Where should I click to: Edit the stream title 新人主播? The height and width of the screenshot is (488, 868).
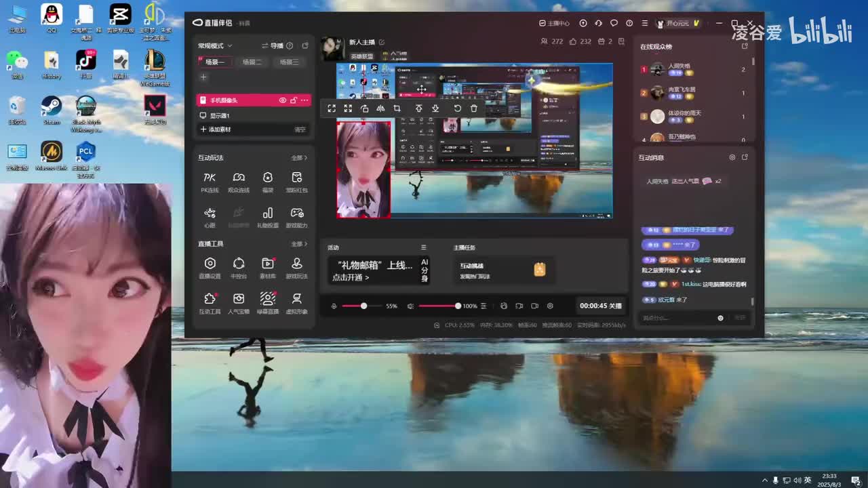pos(382,42)
